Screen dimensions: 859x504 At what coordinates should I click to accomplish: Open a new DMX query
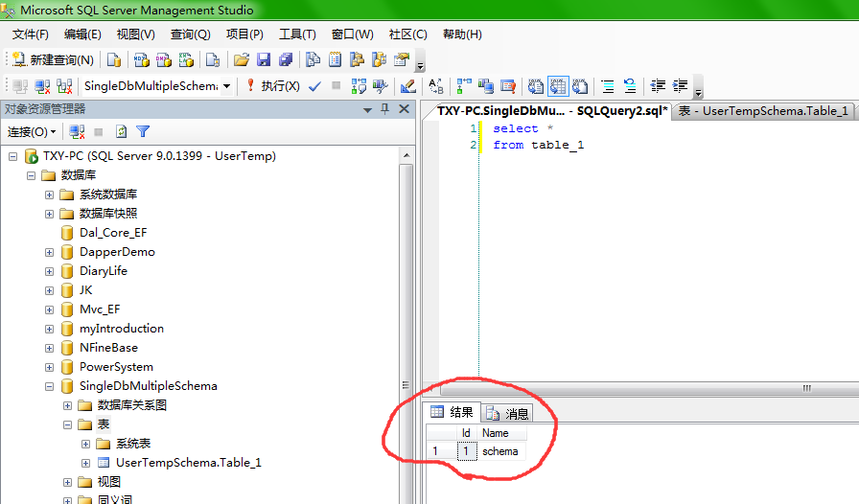[x=164, y=59]
